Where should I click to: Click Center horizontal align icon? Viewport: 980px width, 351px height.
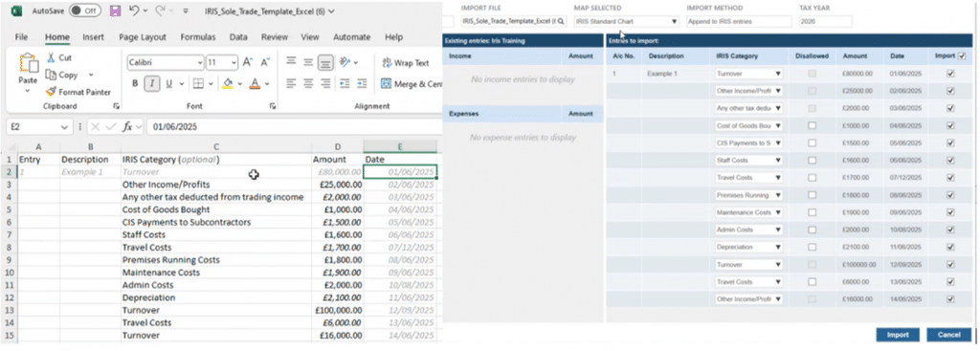click(308, 83)
